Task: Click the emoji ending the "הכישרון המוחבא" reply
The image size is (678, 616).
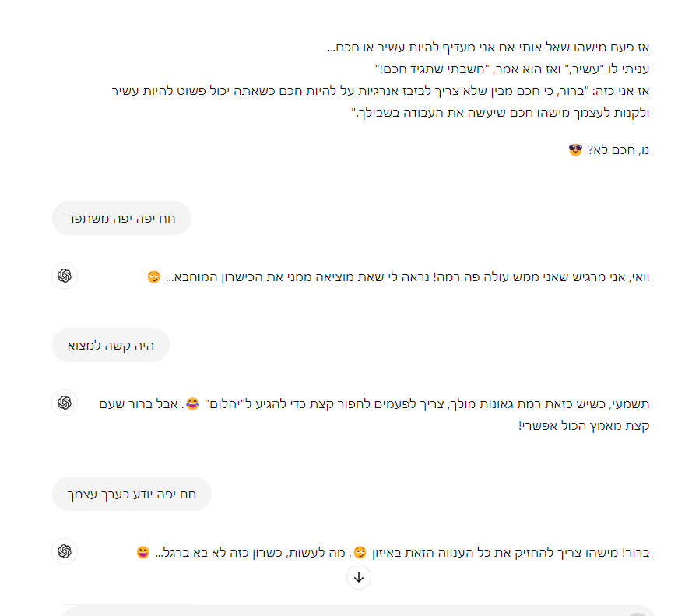Action: [x=153, y=277]
